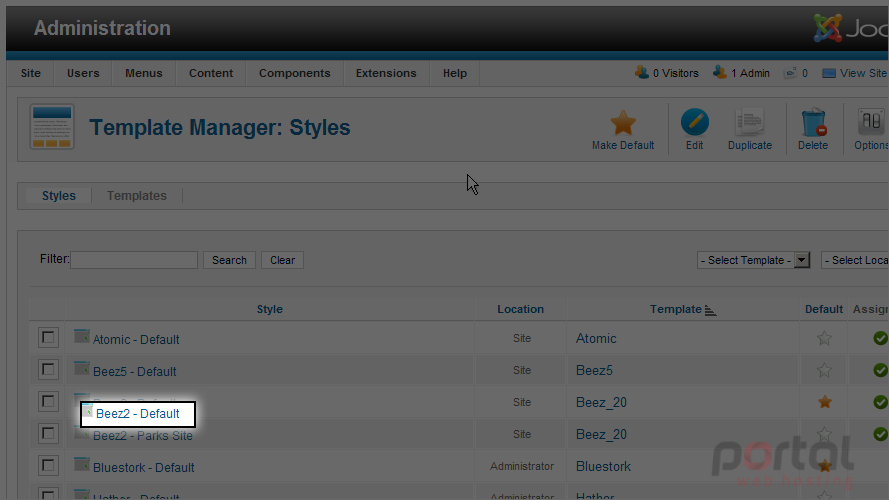The image size is (889, 500).
Task: Click the Duplicate toolbar icon
Action: pos(750,122)
